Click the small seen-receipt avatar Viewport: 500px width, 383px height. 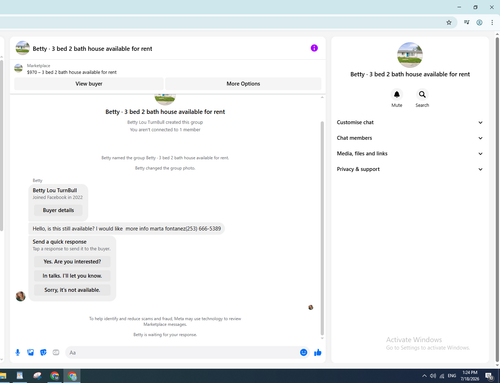click(x=311, y=307)
